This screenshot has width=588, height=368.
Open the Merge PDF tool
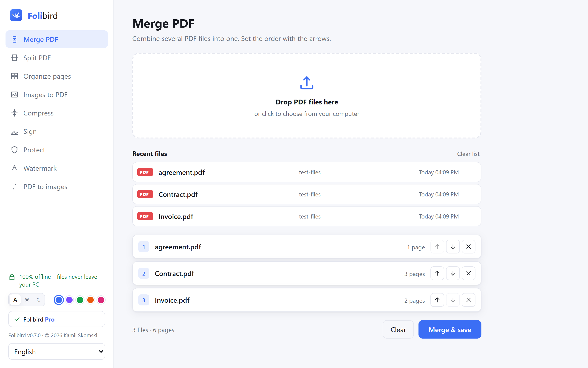click(x=57, y=39)
